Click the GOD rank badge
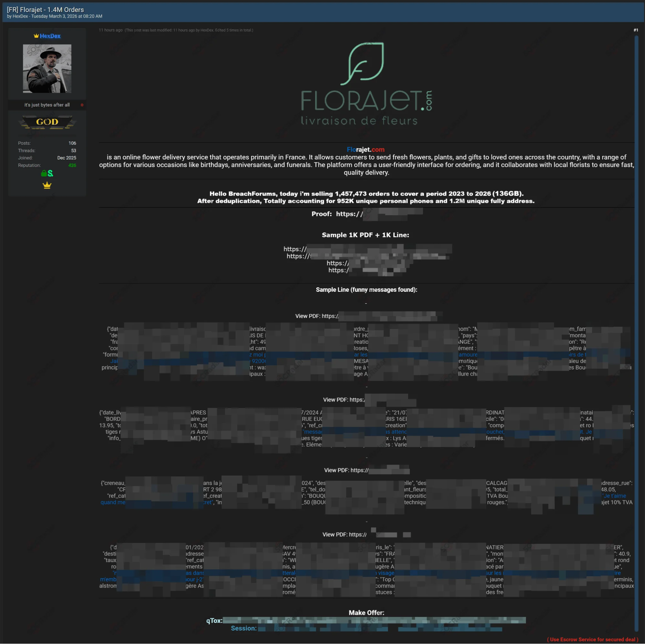Image resolution: width=645 pixels, height=644 pixels. (47, 122)
